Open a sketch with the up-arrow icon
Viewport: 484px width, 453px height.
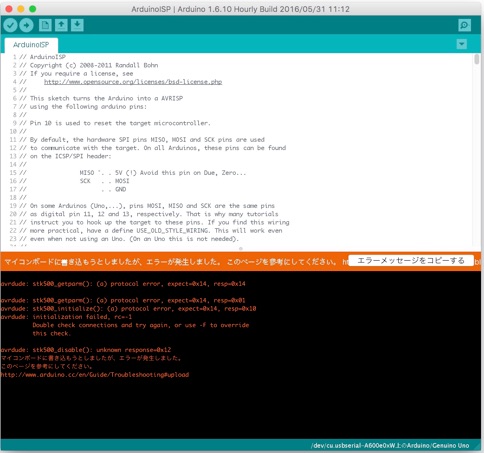point(61,25)
